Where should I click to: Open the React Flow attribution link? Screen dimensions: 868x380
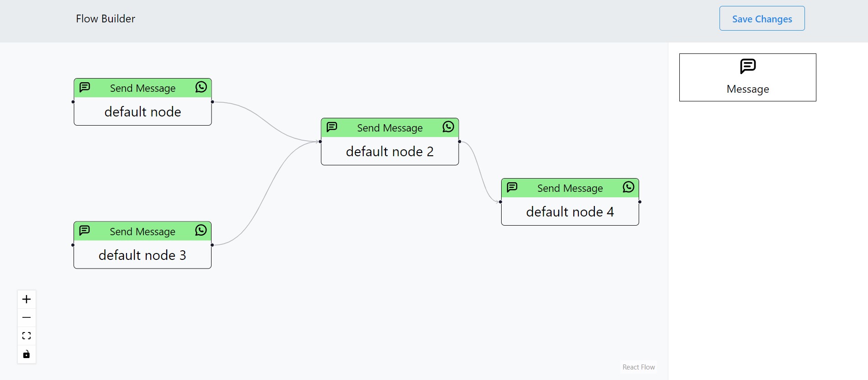click(638, 367)
